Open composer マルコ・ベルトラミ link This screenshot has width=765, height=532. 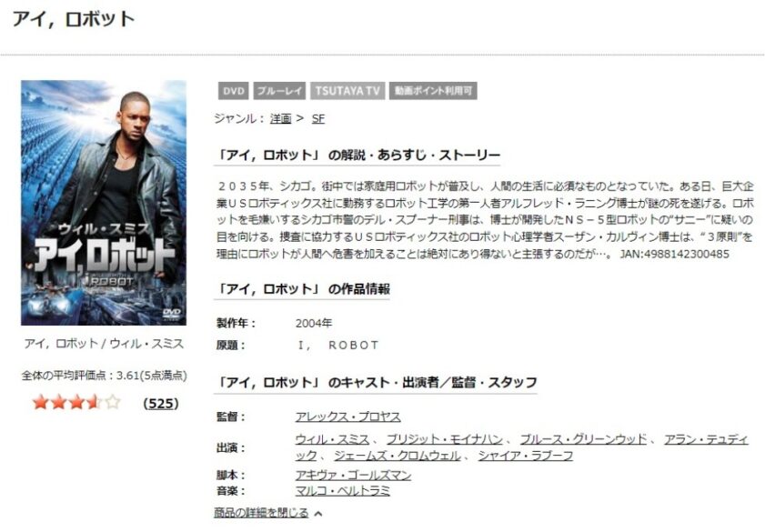[343, 490]
